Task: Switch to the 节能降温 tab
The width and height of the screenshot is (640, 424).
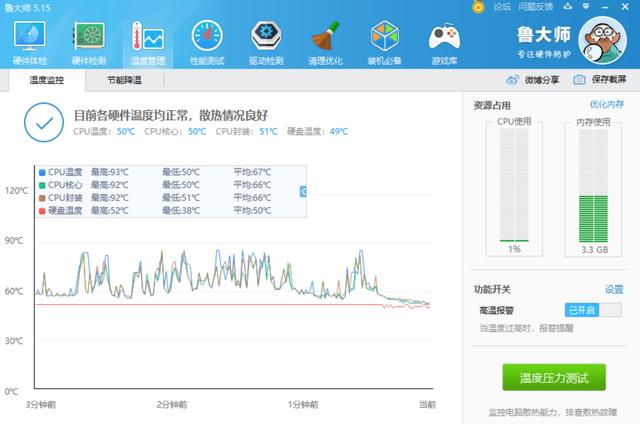Action: click(x=124, y=80)
